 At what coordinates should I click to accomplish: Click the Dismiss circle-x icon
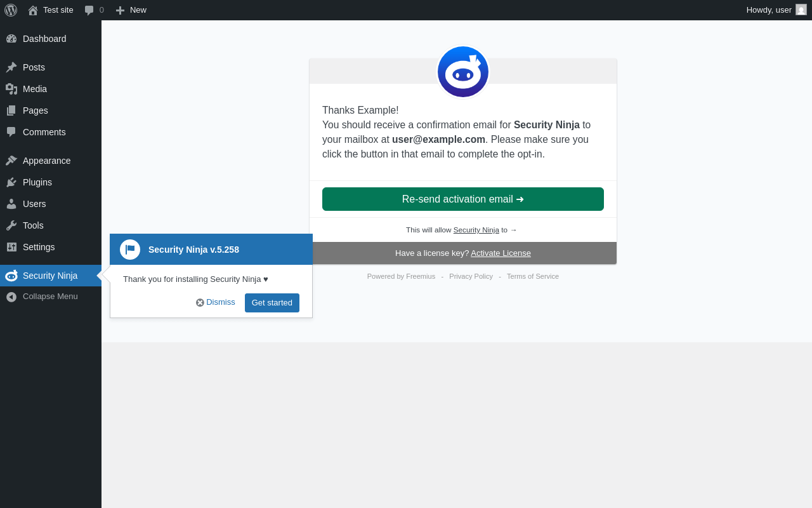[x=200, y=303]
